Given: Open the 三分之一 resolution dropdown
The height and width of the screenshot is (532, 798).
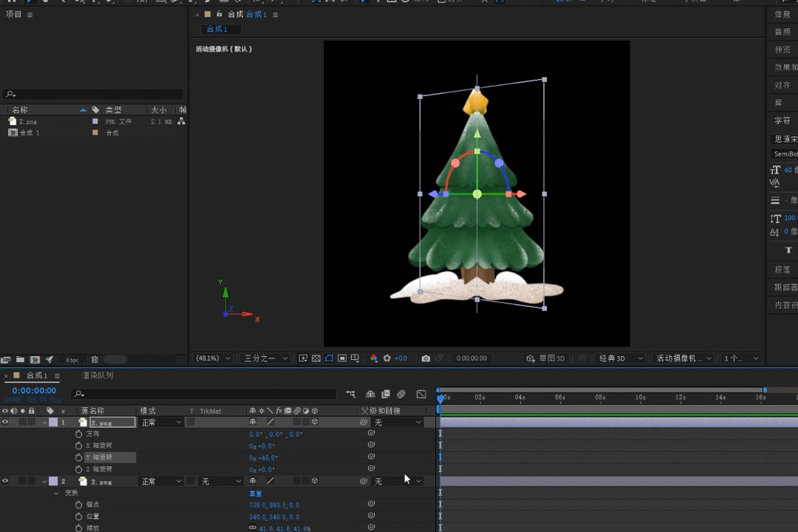Looking at the screenshot, I should pos(265,358).
